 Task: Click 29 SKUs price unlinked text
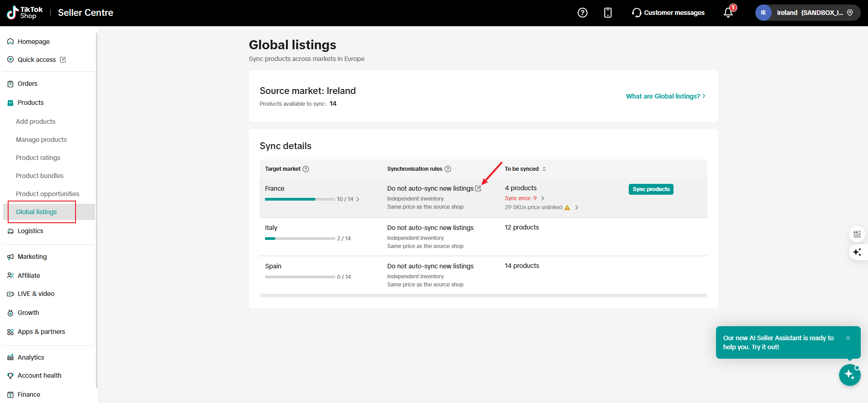pyautogui.click(x=533, y=207)
